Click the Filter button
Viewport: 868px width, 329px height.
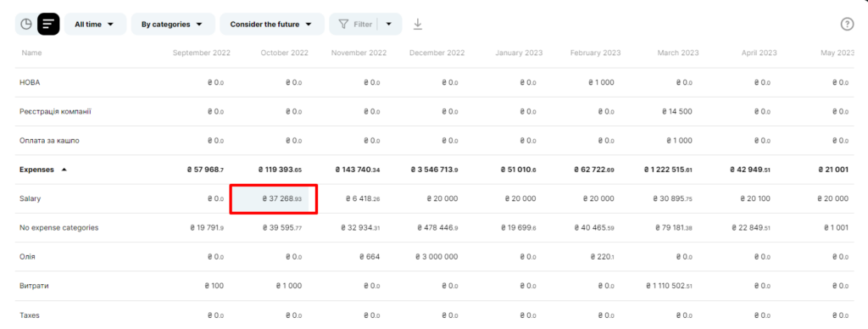pos(355,25)
